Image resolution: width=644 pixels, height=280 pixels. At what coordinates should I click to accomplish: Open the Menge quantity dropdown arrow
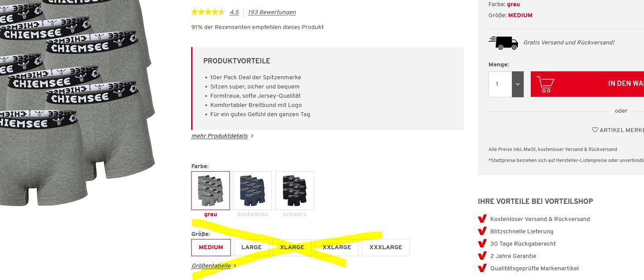point(518,84)
